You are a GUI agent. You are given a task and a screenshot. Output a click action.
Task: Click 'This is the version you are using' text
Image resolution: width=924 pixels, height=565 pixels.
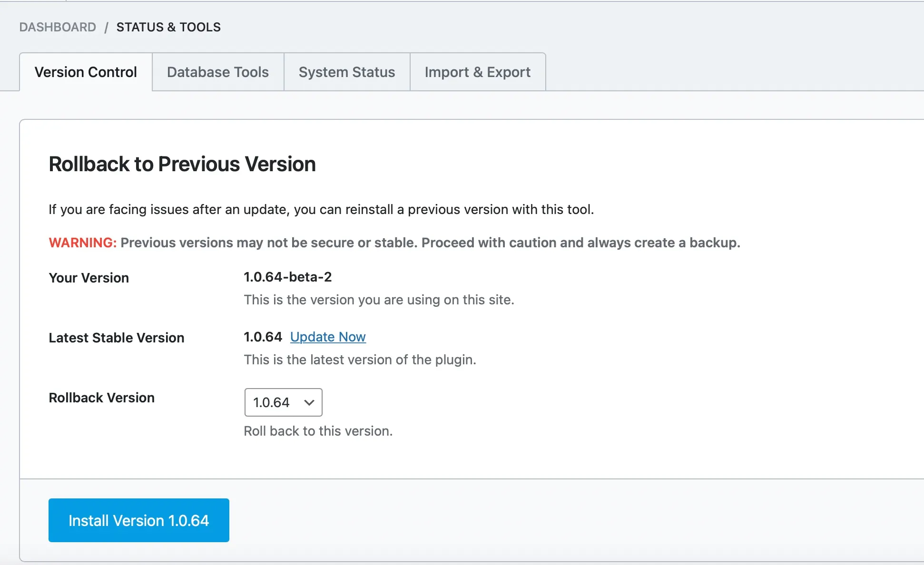point(379,300)
